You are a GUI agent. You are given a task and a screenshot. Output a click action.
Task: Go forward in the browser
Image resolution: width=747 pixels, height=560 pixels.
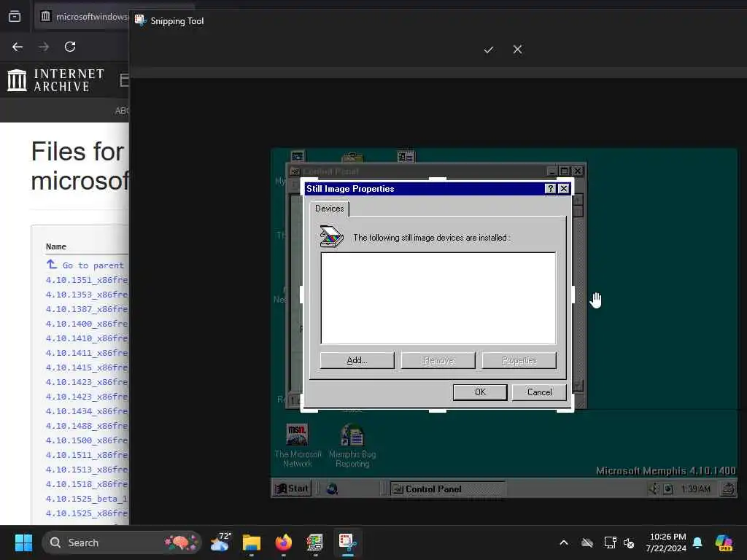point(44,47)
